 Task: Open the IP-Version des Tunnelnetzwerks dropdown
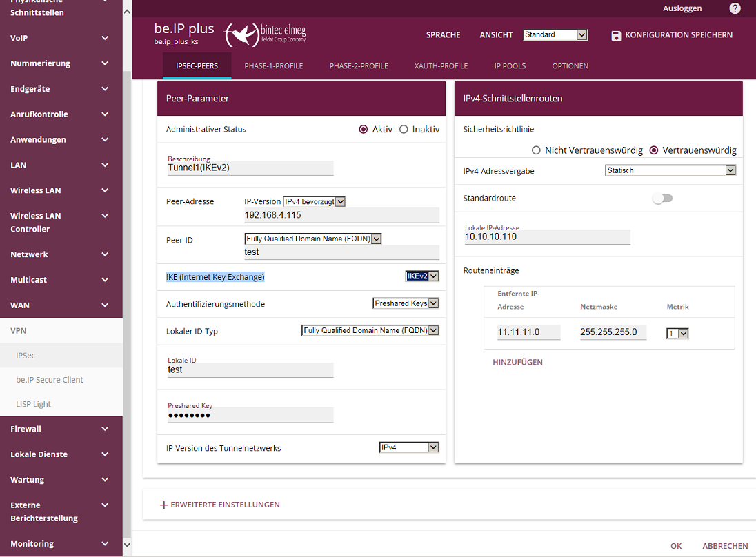pos(409,447)
